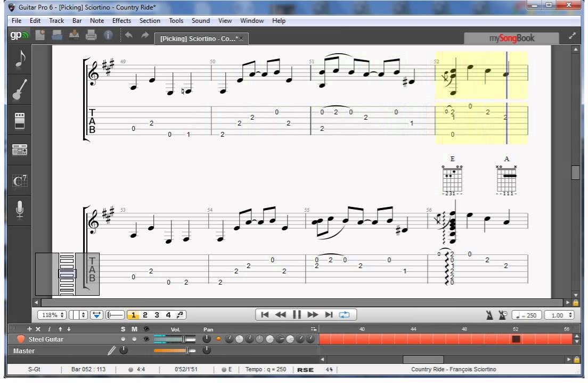Toggle the metronome icon
The width and height of the screenshot is (588, 383).
pos(489,315)
